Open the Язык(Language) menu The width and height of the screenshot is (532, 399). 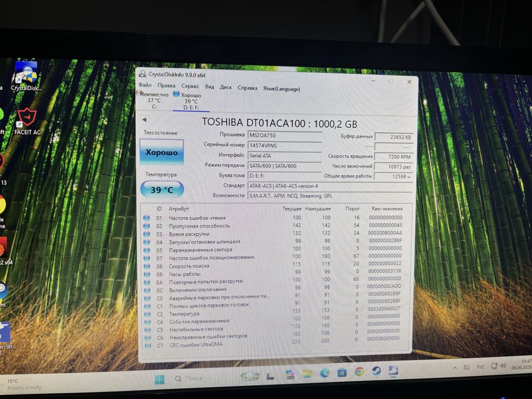(282, 89)
